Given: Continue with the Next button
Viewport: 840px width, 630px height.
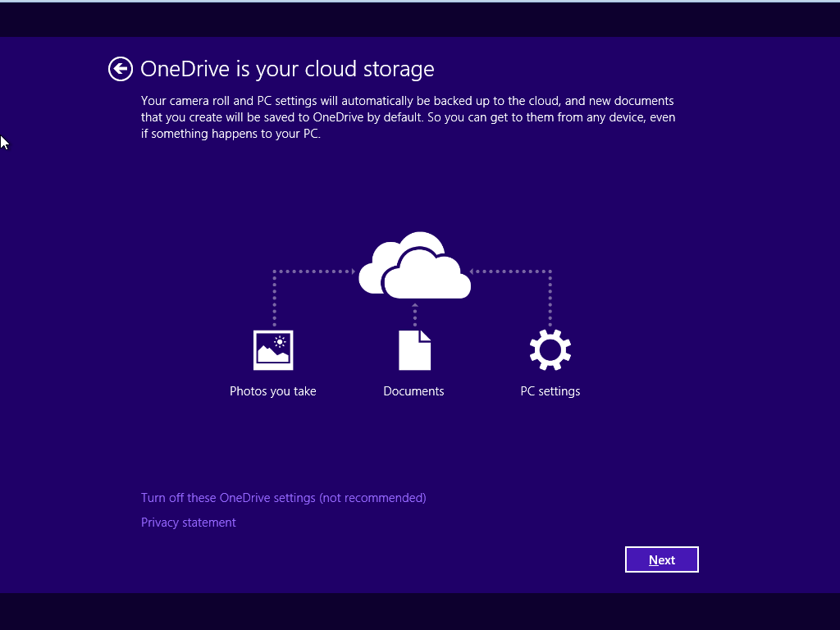Looking at the screenshot, I should click(x=662, y=559).
